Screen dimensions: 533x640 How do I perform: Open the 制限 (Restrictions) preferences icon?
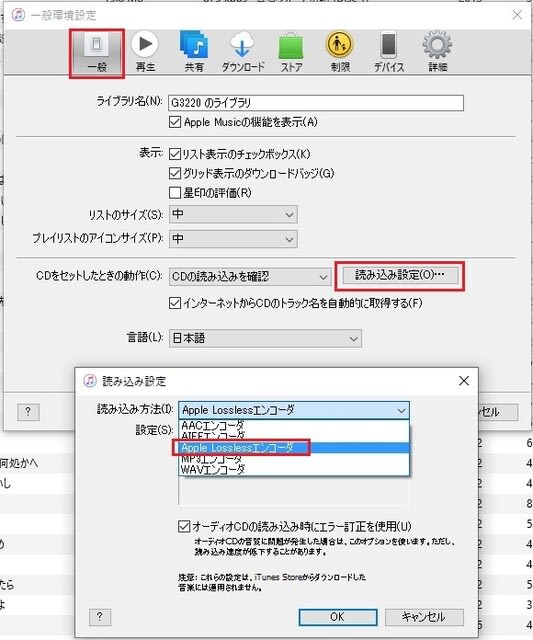point(340,53)
